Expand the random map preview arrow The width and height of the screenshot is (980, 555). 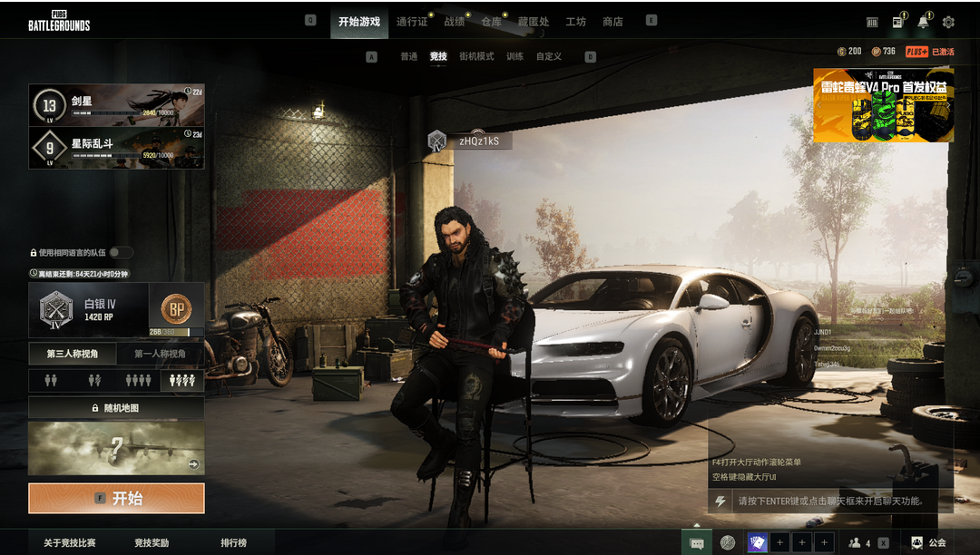coord(193,464)
